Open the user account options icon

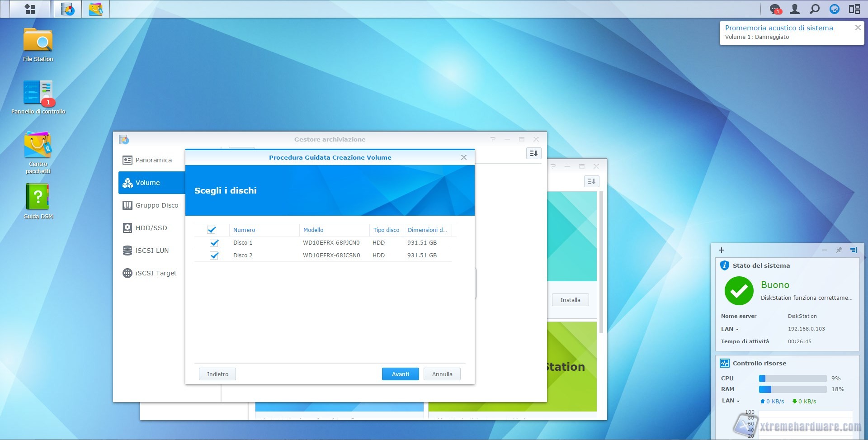pos(794,9)
